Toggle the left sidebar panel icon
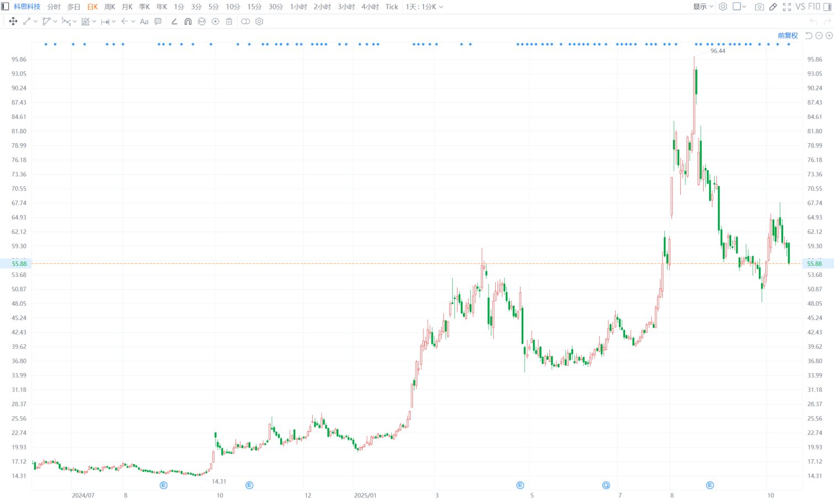The image size is (834, 504). coord(5,7)
